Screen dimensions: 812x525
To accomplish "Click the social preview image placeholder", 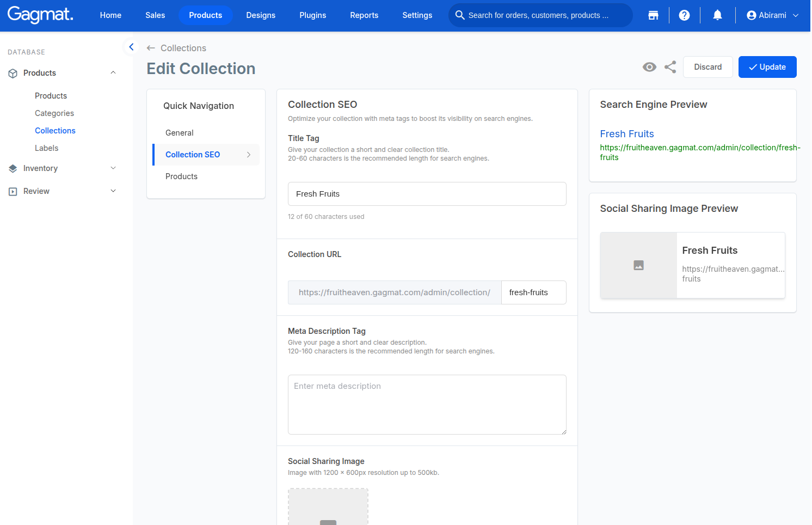I will click(x=638, y=265).
